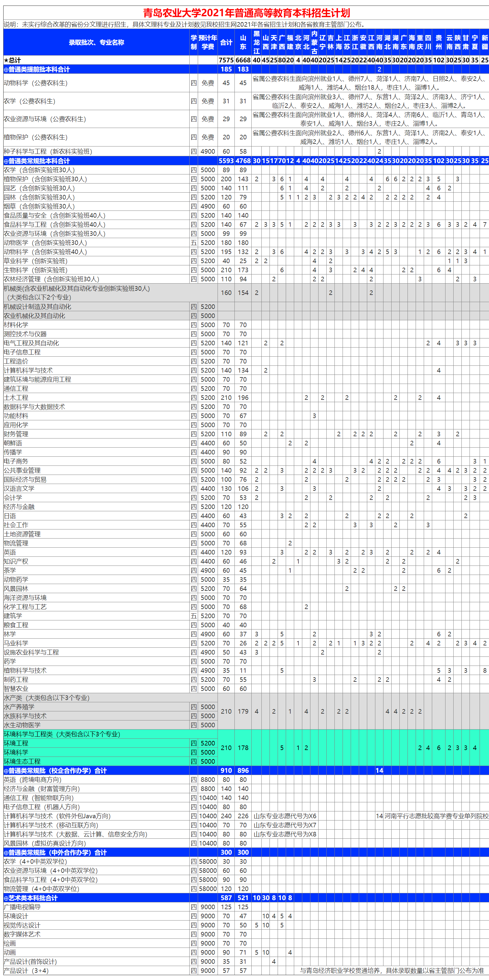Click 产品设计（3+4）row
This screenshot has width=489, height=980.
246,971
